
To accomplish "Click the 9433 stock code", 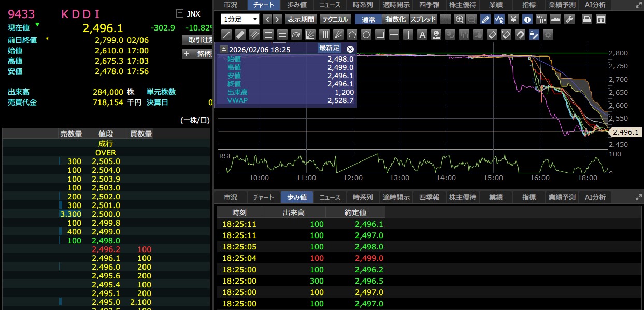I will pos(21,14).
